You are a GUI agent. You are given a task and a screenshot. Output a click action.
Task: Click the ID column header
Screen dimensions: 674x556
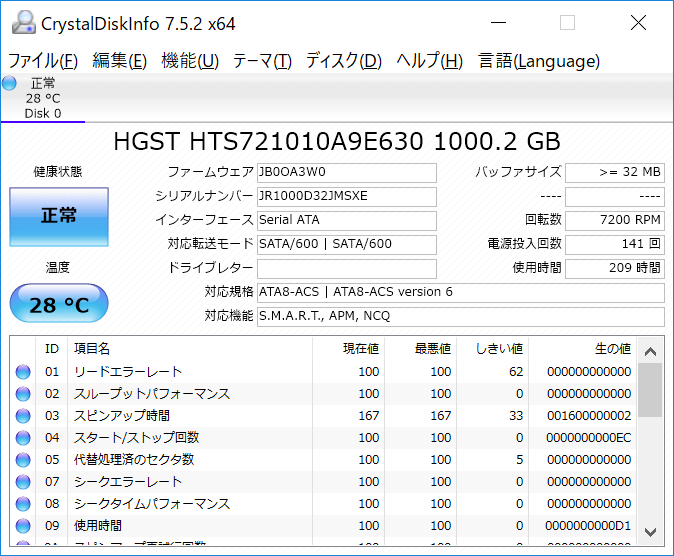click(52, 348)
